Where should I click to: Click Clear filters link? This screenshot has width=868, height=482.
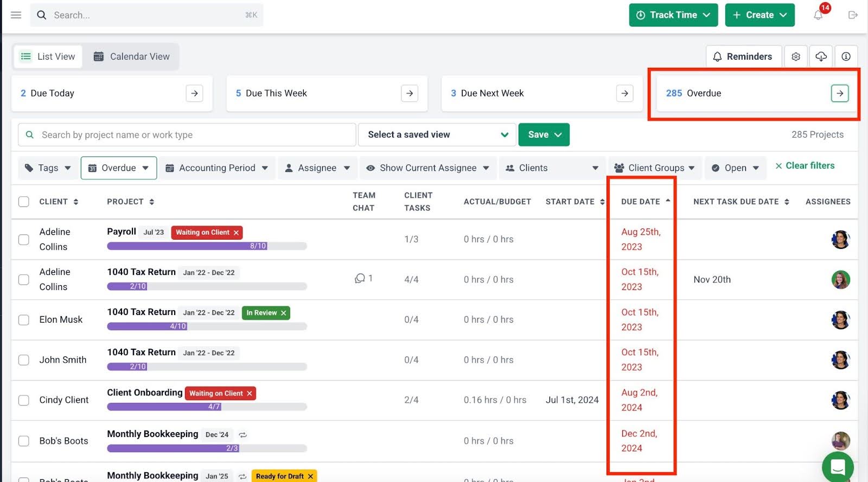(805, 166)
